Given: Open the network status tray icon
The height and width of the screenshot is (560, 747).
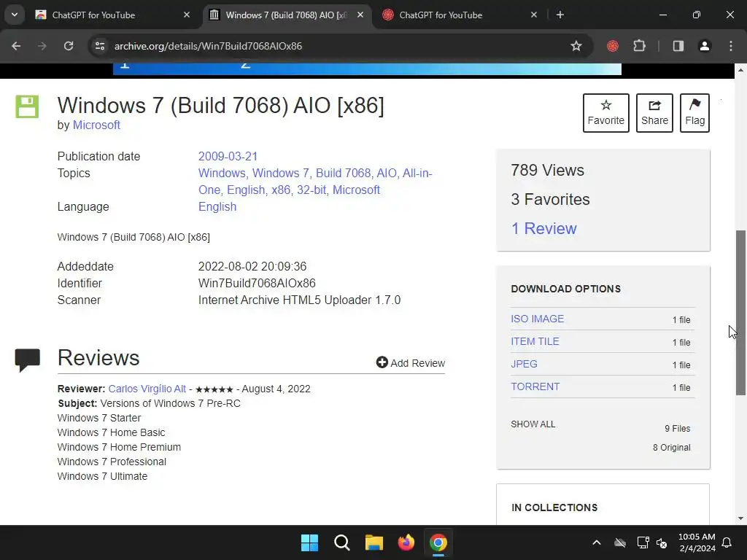Looking at the screenshot, I should coord(643,542).
